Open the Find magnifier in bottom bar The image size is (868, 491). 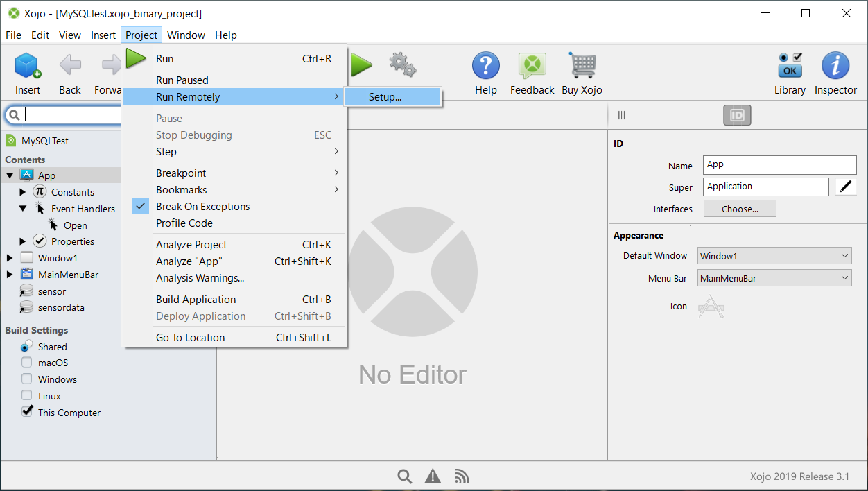point(405,476)
